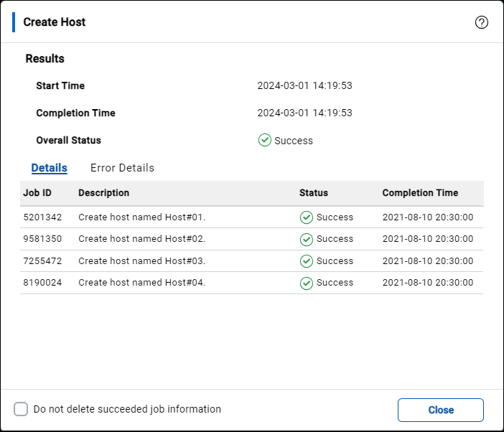Click Create host named Host#03 description
This screenshot has width=504, height=432.
[141, 261]
